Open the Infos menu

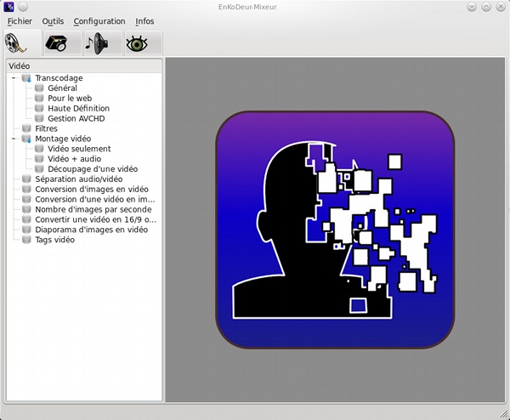point(144,21)
